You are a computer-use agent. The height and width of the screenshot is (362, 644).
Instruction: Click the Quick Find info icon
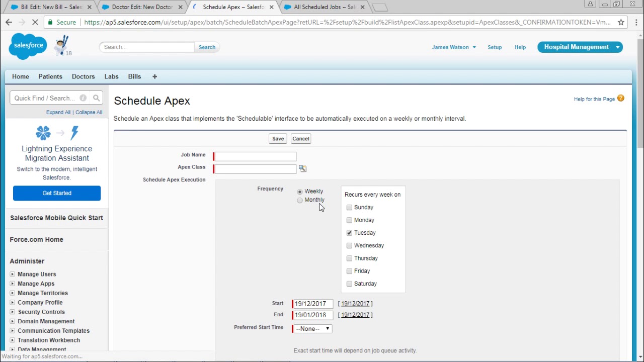point(83,98)
